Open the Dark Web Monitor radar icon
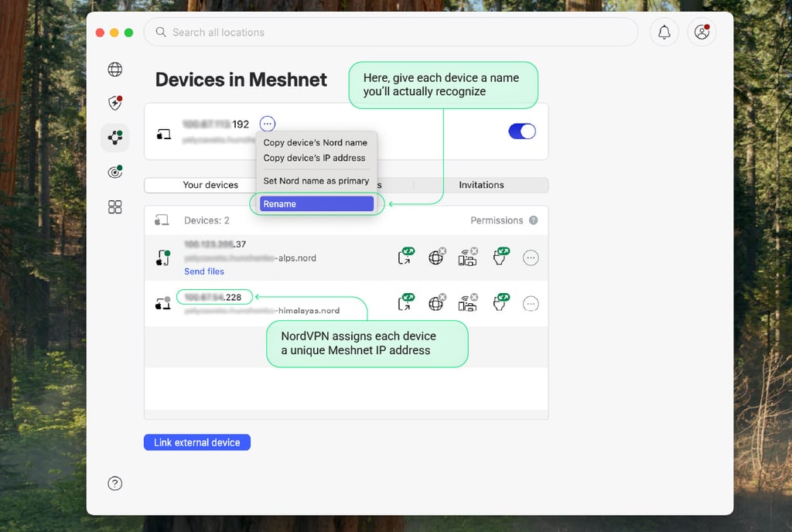The width and height of the screenshot is (792, 532). [115, 172]
